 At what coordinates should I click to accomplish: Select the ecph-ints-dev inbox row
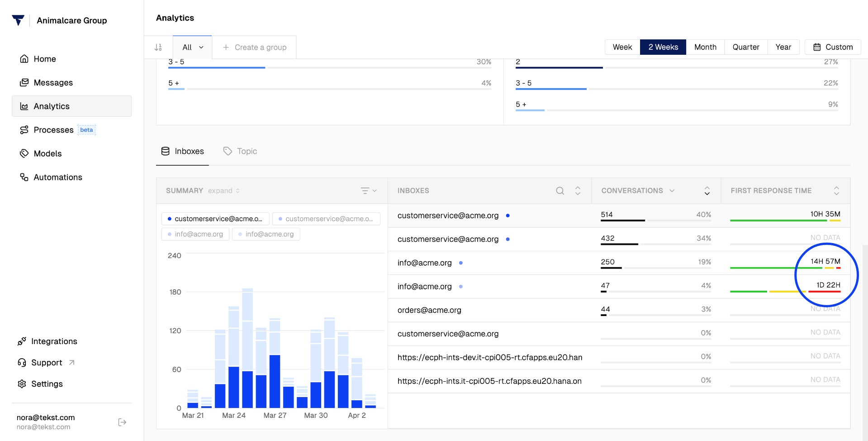click(x=619, y=357)
